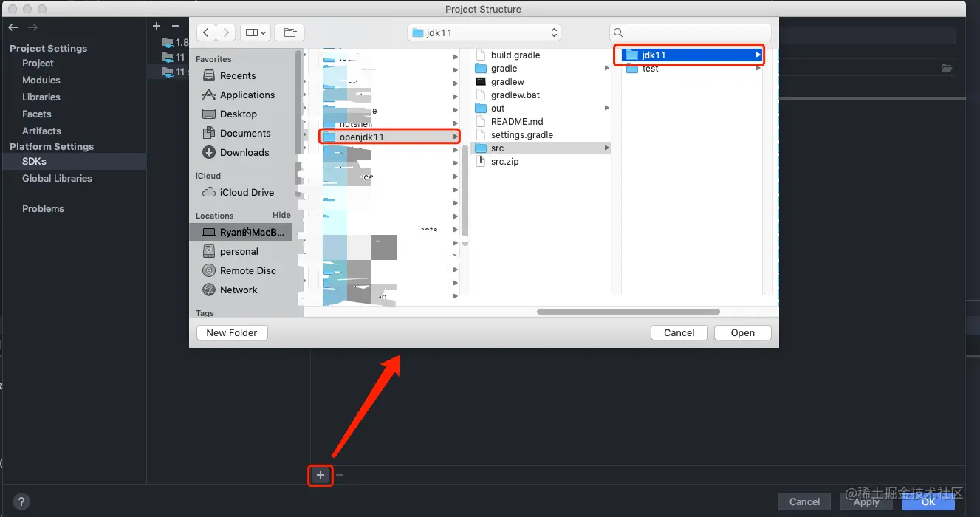The height and width of the screenshot is (517, 980).
Task: Open Libraries in Project Structure
Action: pyautogui.click(x=41, y=97)
